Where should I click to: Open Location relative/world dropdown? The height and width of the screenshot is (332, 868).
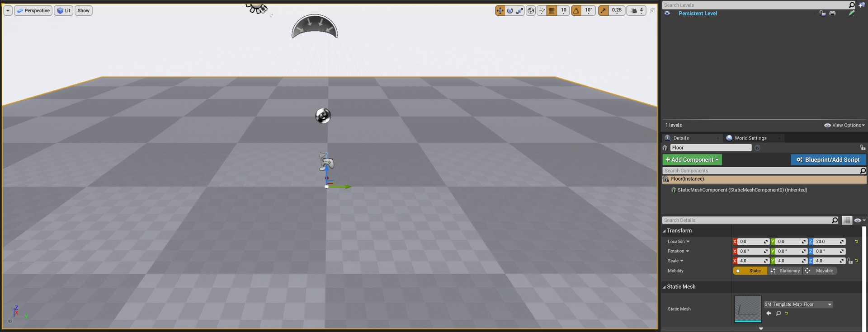pos(679,242)
